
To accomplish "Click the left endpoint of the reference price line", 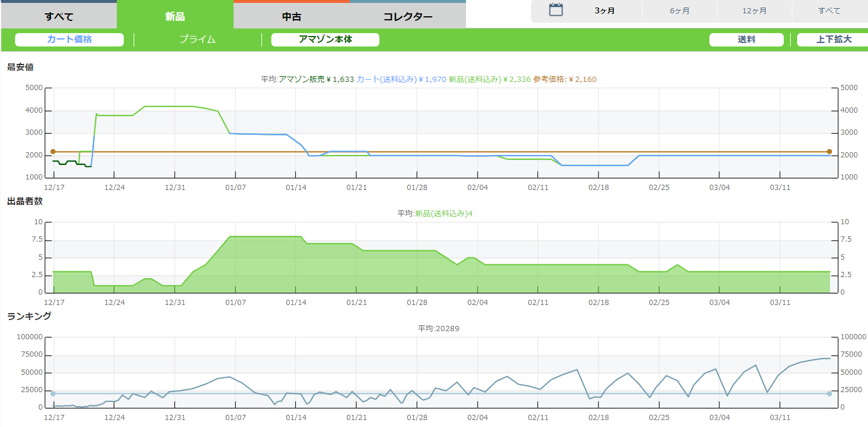I will coord(53,152).
